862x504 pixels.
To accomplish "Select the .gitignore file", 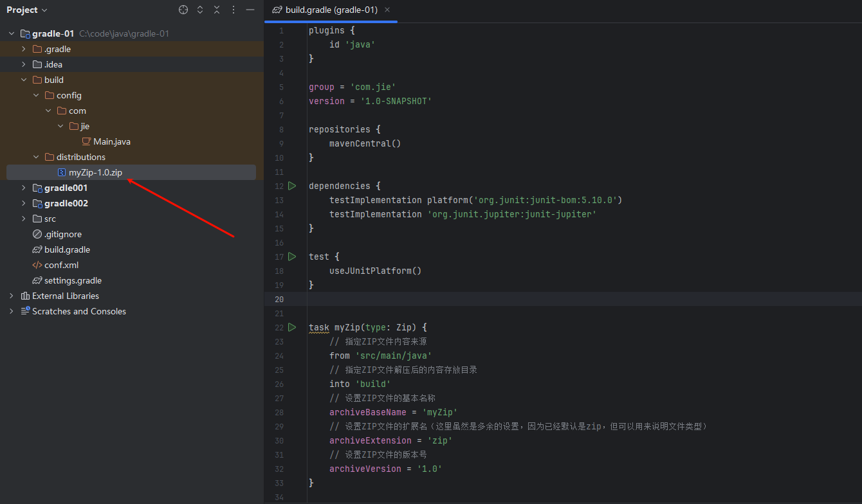I will tap(63, 234).
